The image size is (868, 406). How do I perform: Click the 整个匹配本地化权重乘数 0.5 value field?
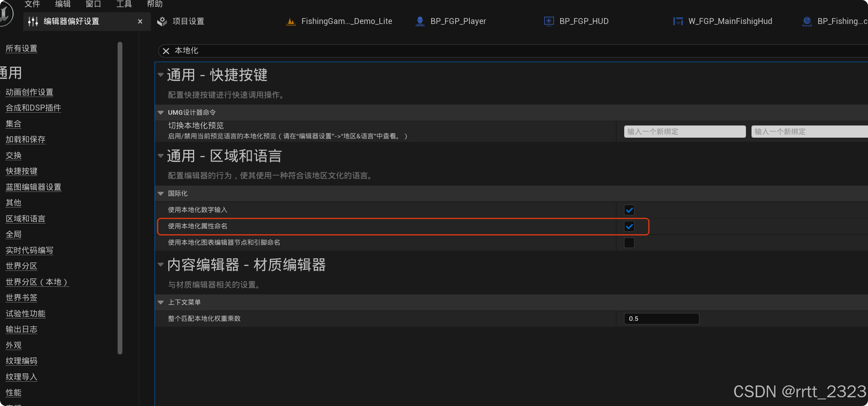click(x=661, y=319)
